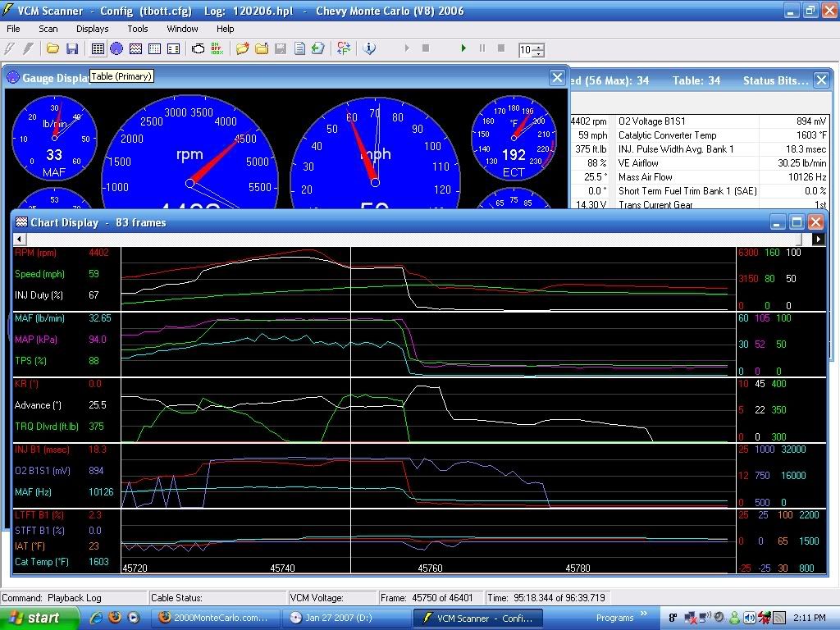Open the Scan menu
840x630 pixels.
48,29
